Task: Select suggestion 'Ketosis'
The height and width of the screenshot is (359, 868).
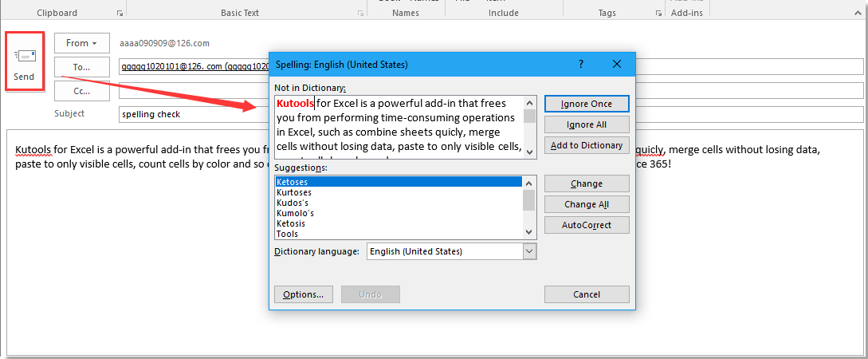Action: (399, 223)
